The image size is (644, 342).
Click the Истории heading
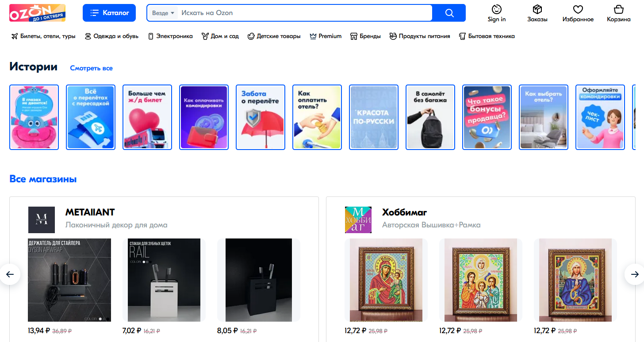[34, 67]
